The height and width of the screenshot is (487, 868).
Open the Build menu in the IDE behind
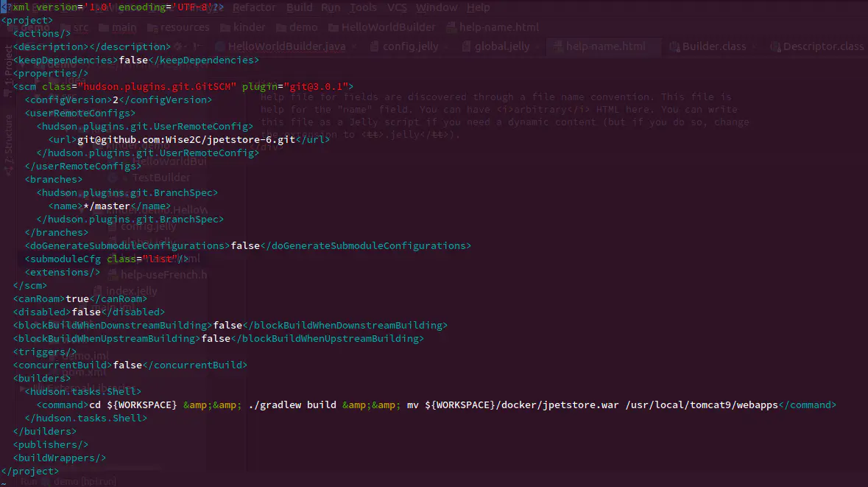click(299, 7)
